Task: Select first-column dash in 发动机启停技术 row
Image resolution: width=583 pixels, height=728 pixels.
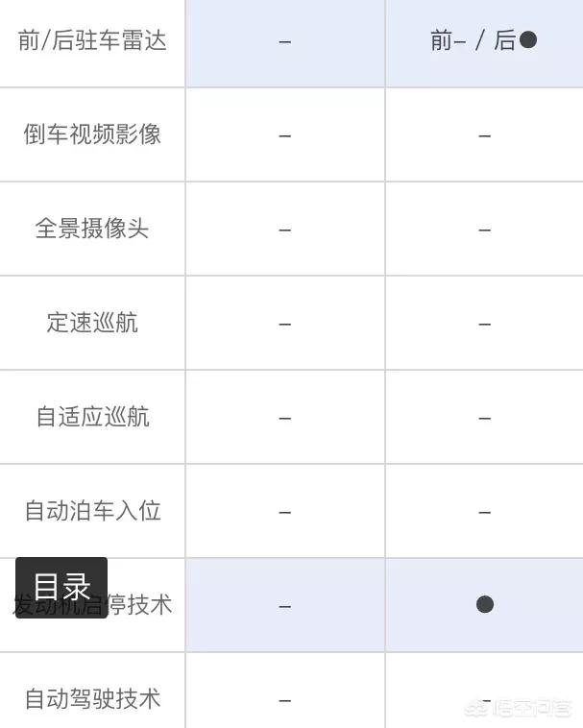Action: point(285,606)
